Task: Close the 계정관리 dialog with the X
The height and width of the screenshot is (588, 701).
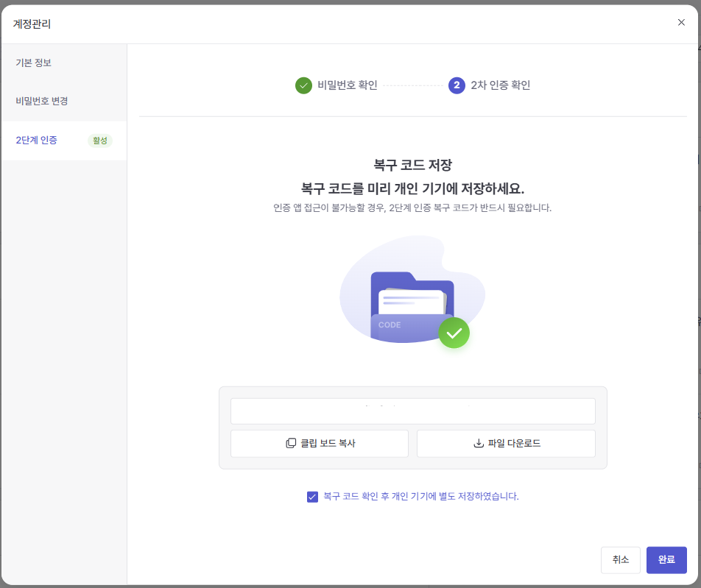Action: pyautogui.click(x=681, y=23)
